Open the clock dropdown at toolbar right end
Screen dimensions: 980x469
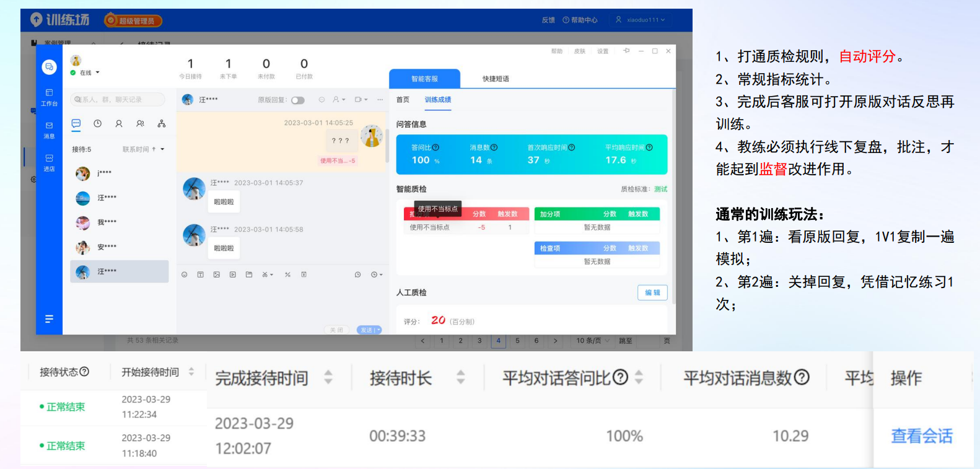[377, 274]
